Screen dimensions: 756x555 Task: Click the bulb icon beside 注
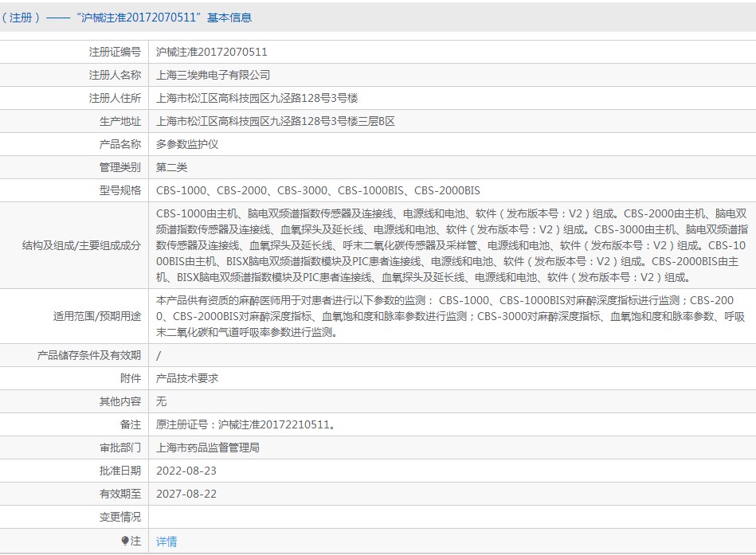pos(125,541)
